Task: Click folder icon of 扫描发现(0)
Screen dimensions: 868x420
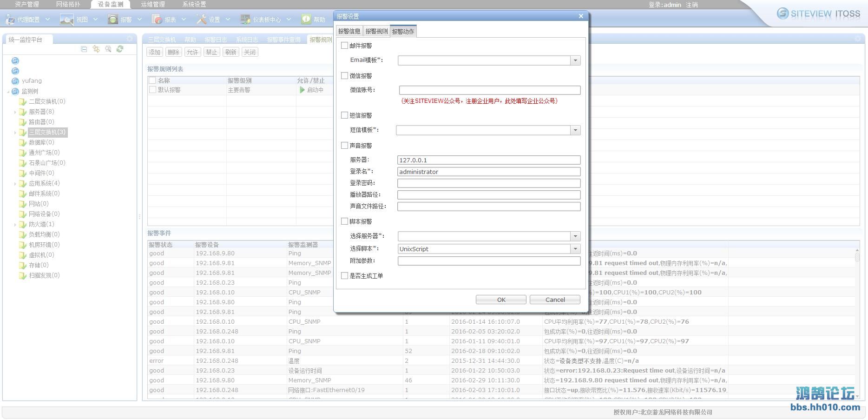Action: pos(22,275)
